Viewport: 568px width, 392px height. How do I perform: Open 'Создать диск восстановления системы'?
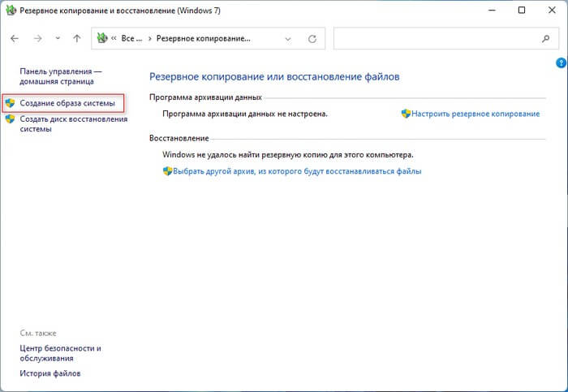tap(74, 124)
